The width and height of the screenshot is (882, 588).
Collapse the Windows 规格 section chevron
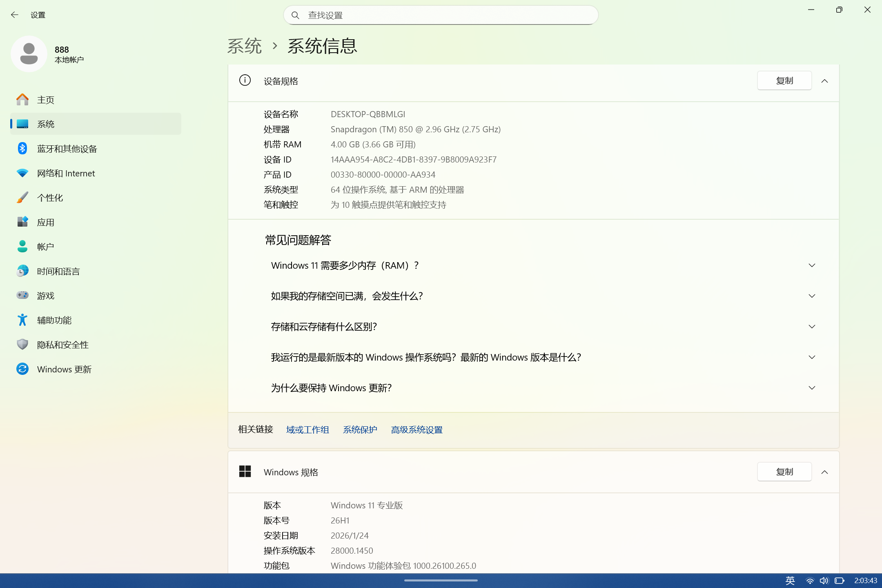click(824, 472)
